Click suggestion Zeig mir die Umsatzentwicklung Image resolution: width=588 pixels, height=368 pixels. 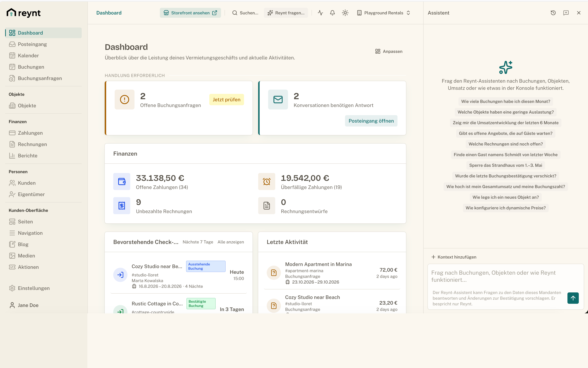pyautogui.click(x=505, y=123)
